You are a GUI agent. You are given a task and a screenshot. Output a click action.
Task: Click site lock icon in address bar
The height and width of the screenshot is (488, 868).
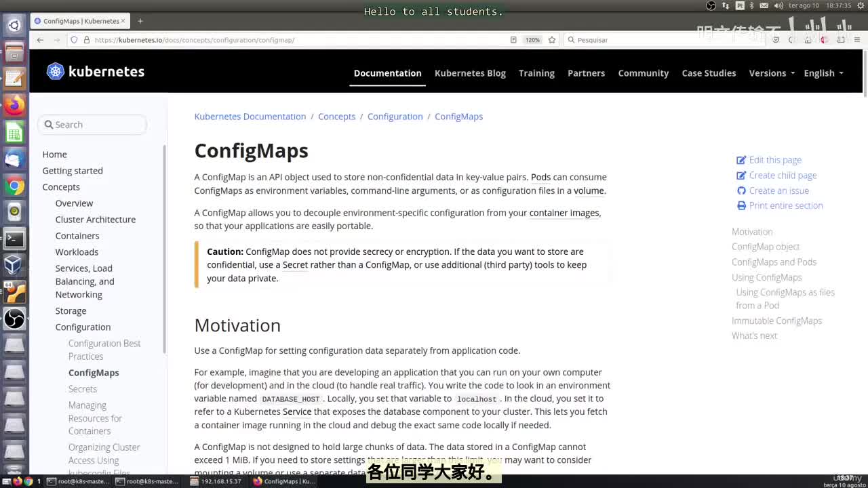point(87,40)
